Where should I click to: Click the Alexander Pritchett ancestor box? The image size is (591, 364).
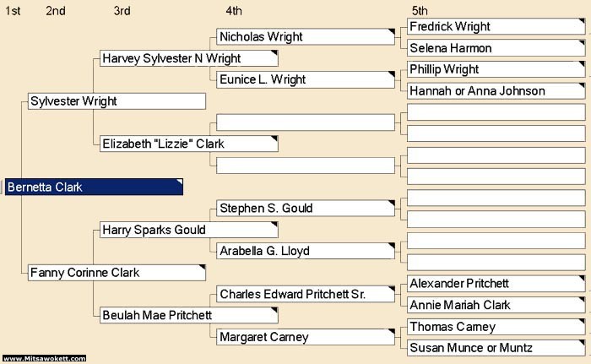click(496, 283)
